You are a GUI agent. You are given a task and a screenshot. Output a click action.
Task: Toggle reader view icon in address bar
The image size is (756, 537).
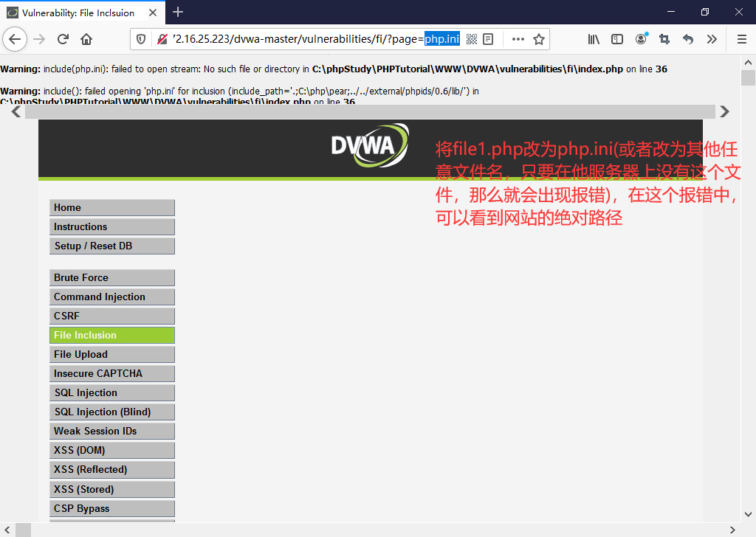click(488, 39)
